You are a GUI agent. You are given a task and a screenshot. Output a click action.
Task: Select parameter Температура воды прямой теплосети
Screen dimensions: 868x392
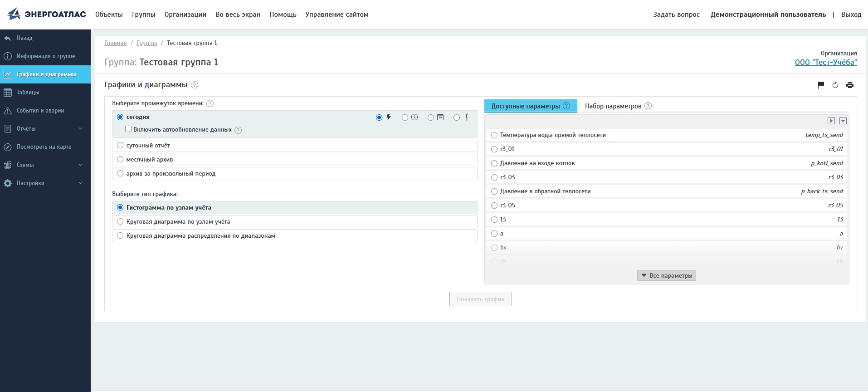point(494,135)
